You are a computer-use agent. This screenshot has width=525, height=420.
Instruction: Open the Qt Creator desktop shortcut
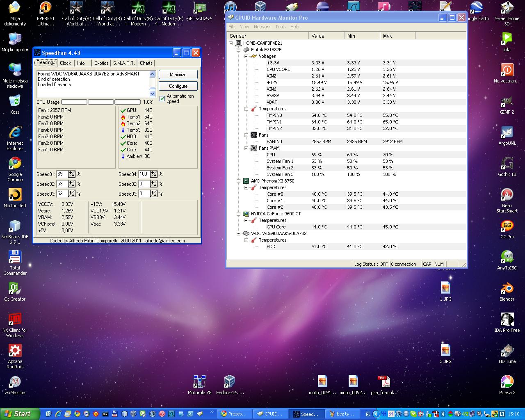(x=15, y=289)
